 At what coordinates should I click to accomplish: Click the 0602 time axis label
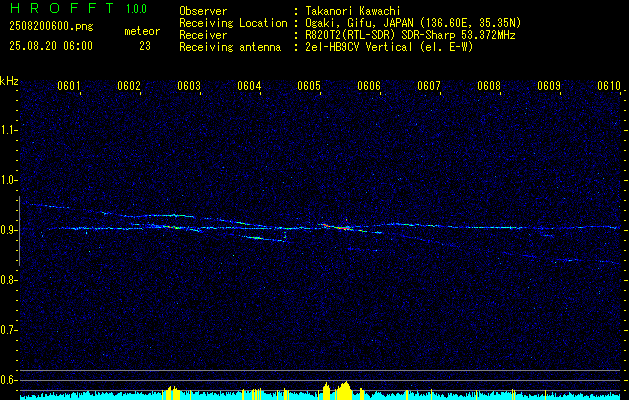(x=129, y=86)
